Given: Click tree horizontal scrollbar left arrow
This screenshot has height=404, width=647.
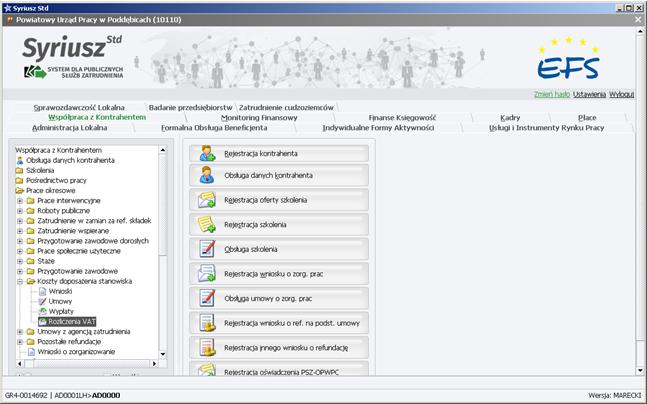Looking at the screenshot, I should (19, 364).
